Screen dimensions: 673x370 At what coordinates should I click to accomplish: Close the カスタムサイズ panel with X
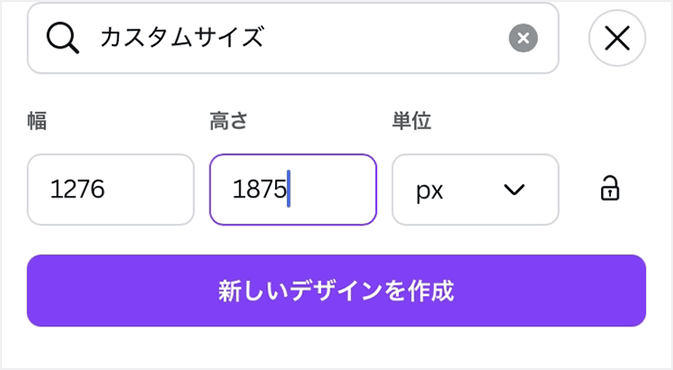tap(617, 38)
